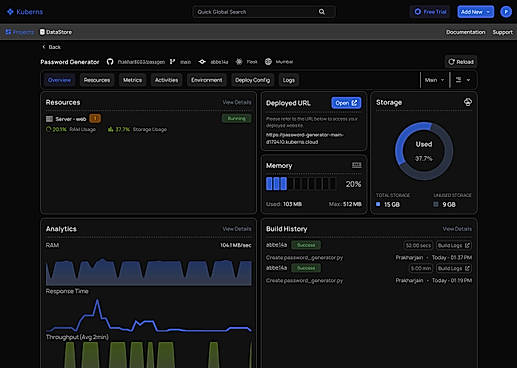Expand the Add New dropdown arrow
This screenshot has width=517, height=368.
[x=488, y=12]
